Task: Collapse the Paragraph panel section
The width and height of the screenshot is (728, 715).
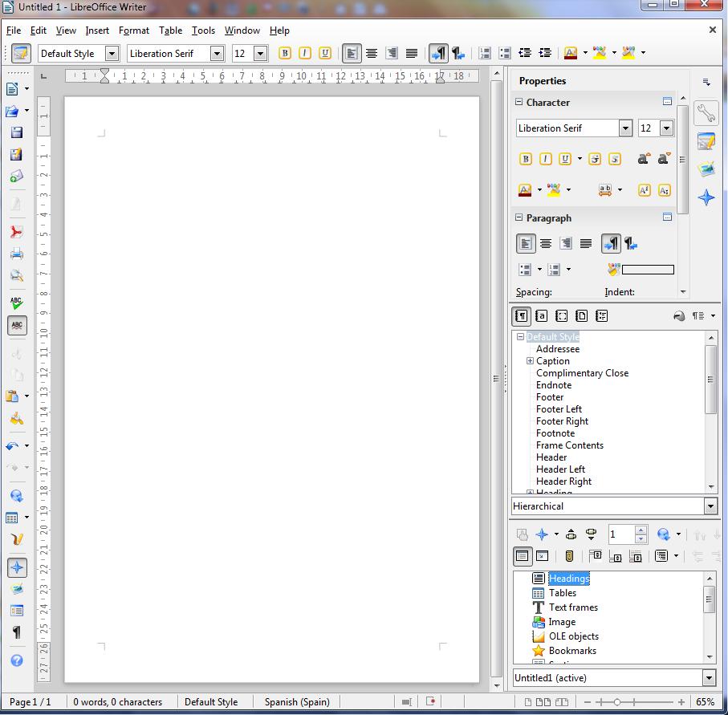Action: pos(519,217)
